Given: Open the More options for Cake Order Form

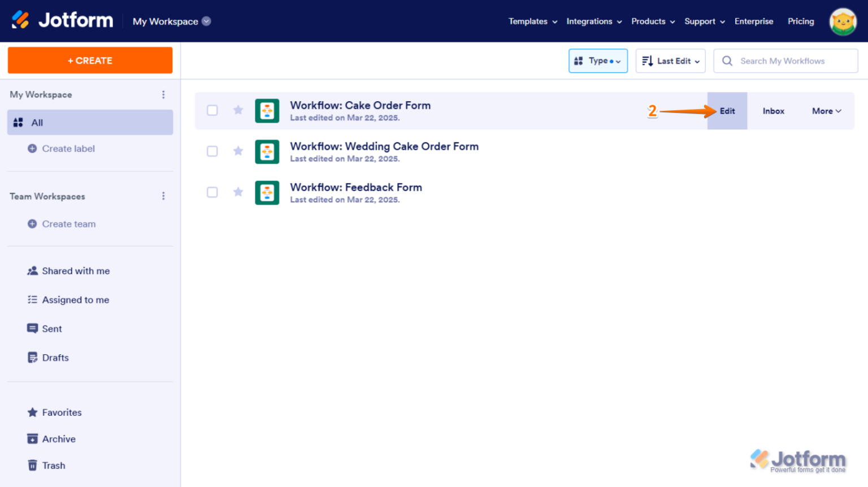Looking at the screenshot, I should pos(826,111).
